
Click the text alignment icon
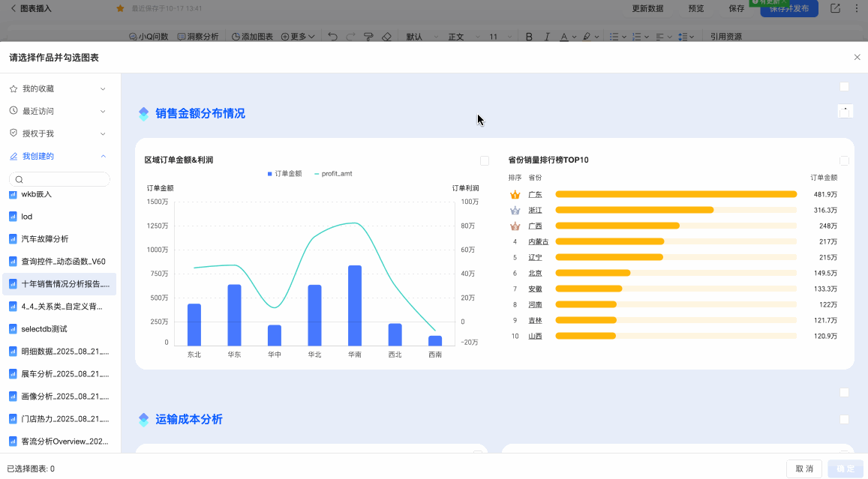coord(660,37)
